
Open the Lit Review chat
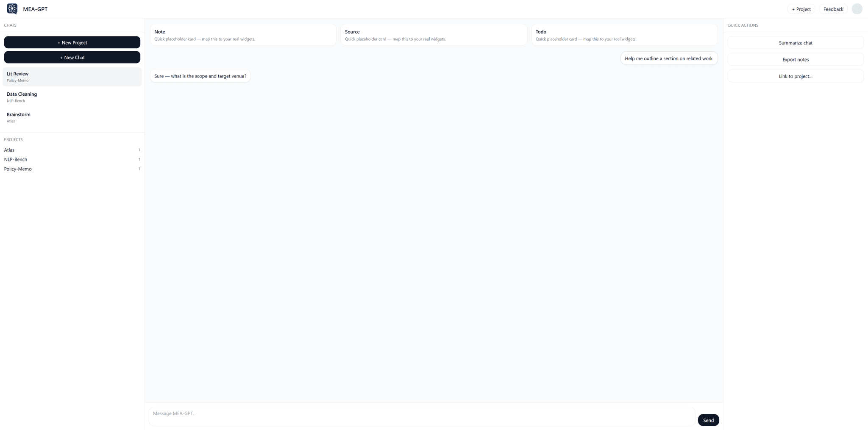click(72, 77)
